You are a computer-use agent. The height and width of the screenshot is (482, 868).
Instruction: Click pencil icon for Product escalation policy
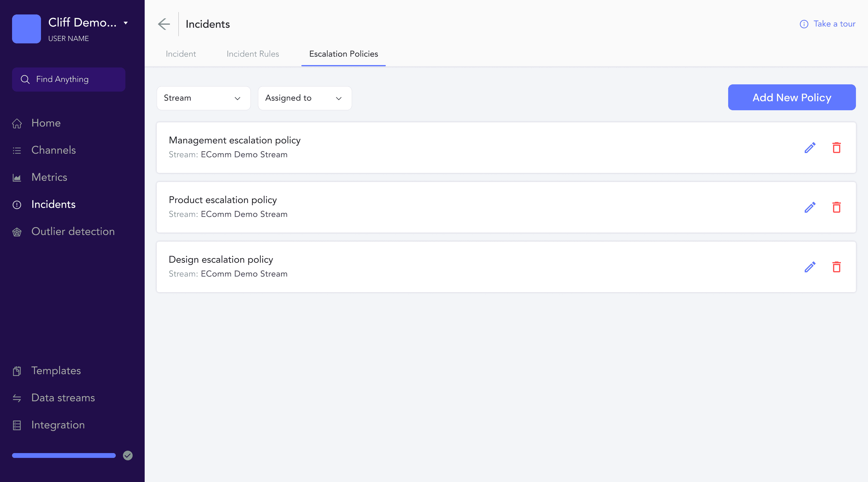810,207
